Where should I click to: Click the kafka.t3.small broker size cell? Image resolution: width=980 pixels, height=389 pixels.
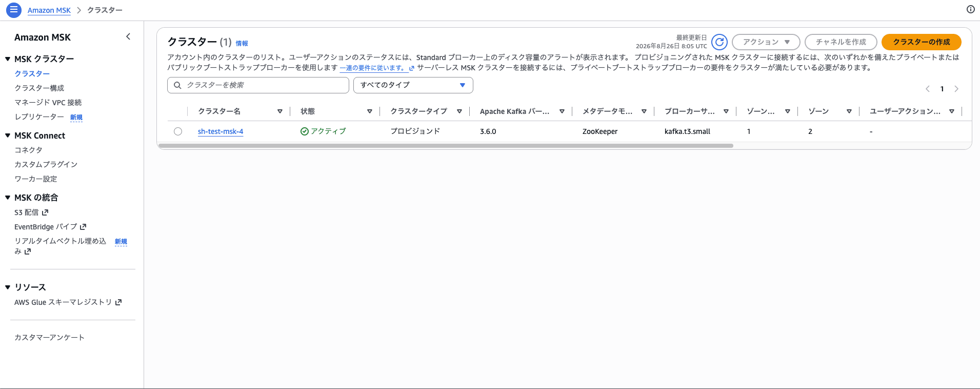(x=687, y=131)
